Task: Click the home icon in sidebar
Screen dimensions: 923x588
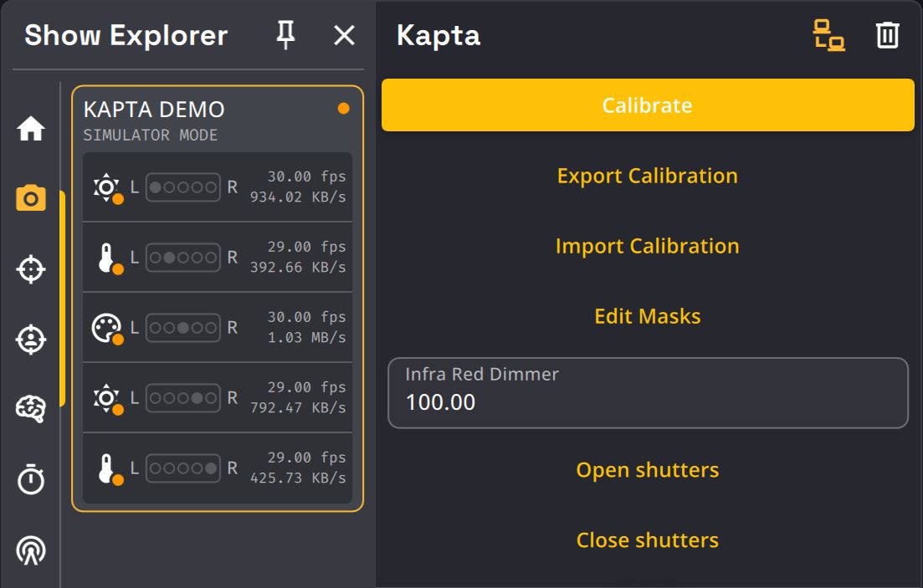Action: (x=31, y=129)
